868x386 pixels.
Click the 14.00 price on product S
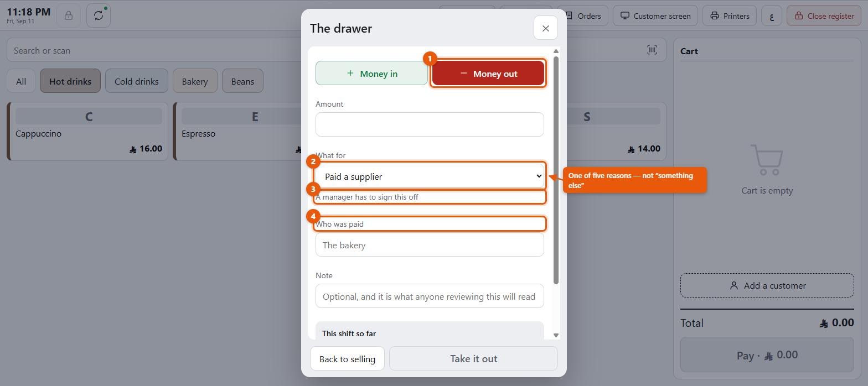[645, 148]
